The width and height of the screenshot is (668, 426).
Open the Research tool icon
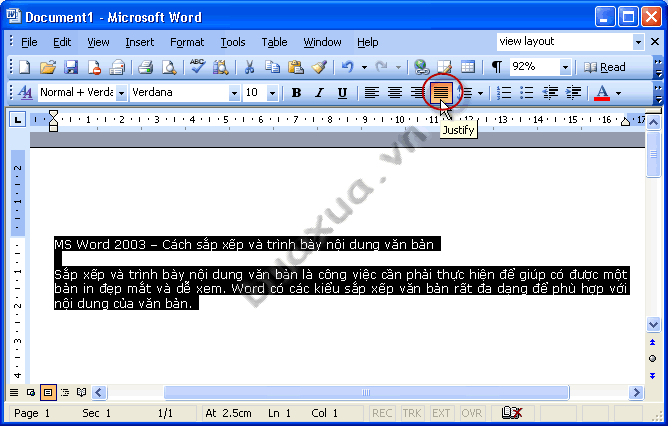coord(221,67)
